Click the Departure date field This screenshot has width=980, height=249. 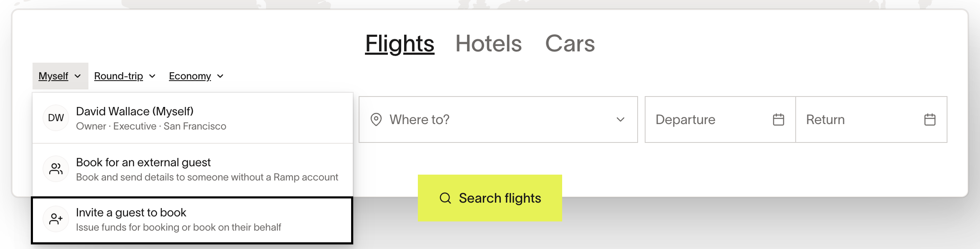(720, 119)
